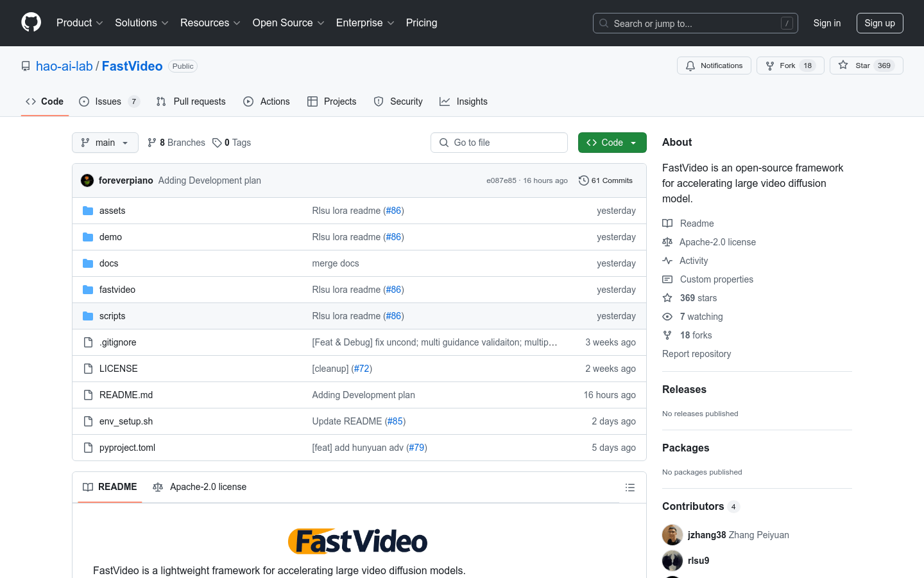The width and height of the screenshot is (924, 578).
Task: Open the #79 pull request link
Action: coord(416,448)
